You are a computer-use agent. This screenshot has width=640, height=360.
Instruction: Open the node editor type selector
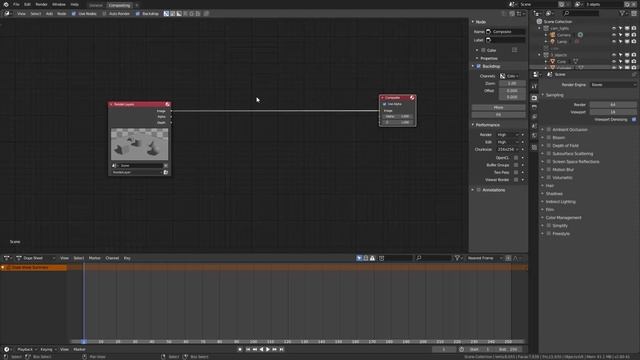pos(7,13)
